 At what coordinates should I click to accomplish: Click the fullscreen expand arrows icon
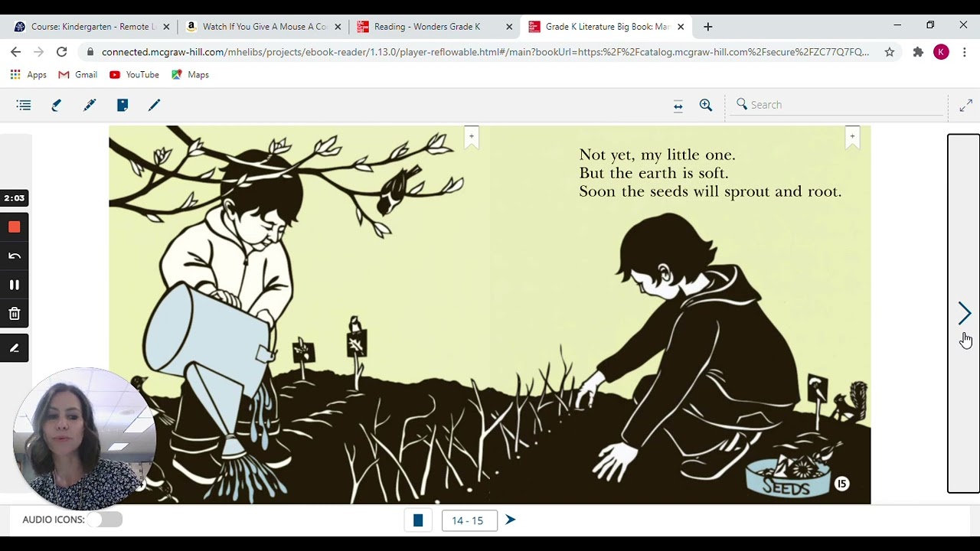965,106
